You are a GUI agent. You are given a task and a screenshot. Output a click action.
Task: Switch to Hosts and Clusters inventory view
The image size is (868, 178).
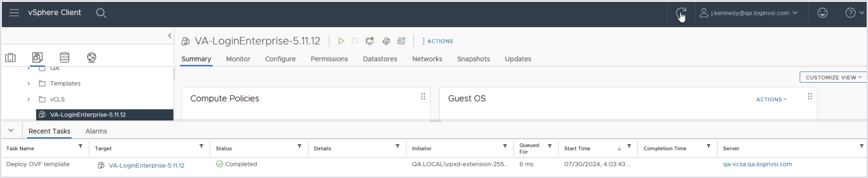(x=10, y=57)
